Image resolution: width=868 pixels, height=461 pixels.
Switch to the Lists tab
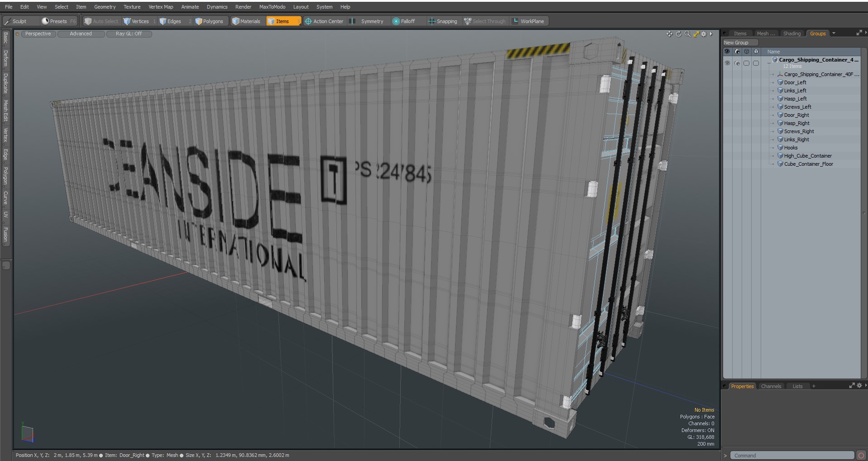(x=797, y=386)
